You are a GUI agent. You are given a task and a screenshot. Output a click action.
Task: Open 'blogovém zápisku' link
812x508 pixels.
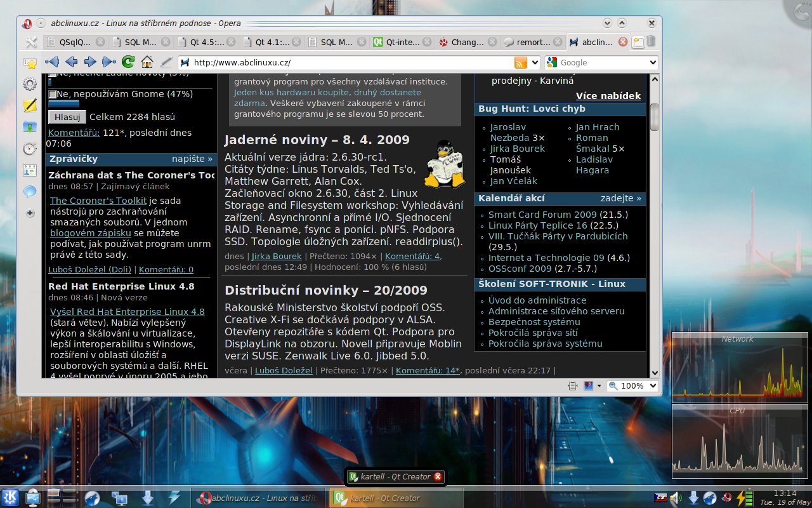[x=91, y=233]
